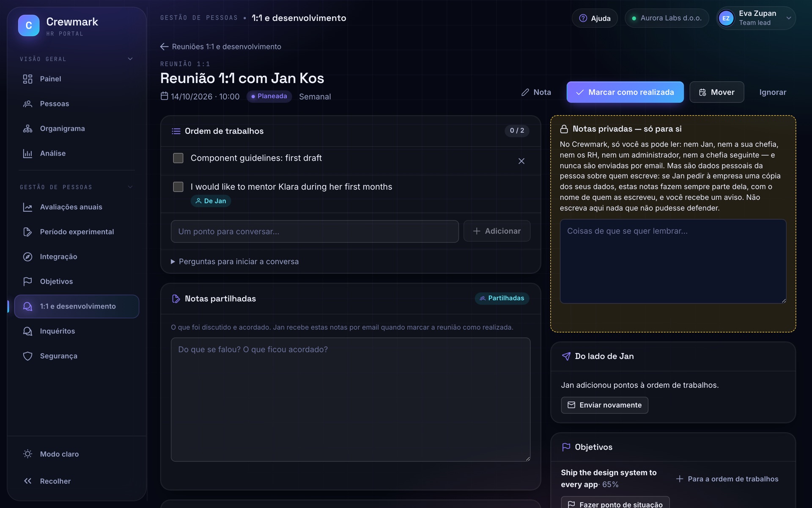Click the Aurora Labs d.o.o. company pill
Screen dimensions: 812x508
click(667, 18)
